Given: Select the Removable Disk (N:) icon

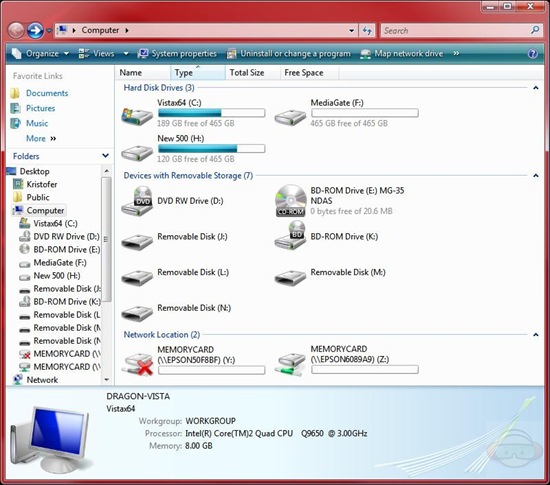Looking at the screenshot, I should tap(137, 313).
